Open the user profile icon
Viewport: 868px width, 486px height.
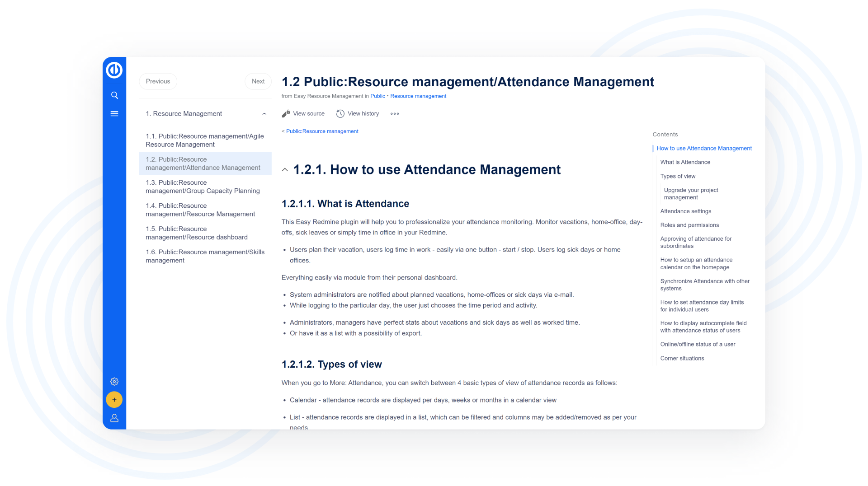114,418
